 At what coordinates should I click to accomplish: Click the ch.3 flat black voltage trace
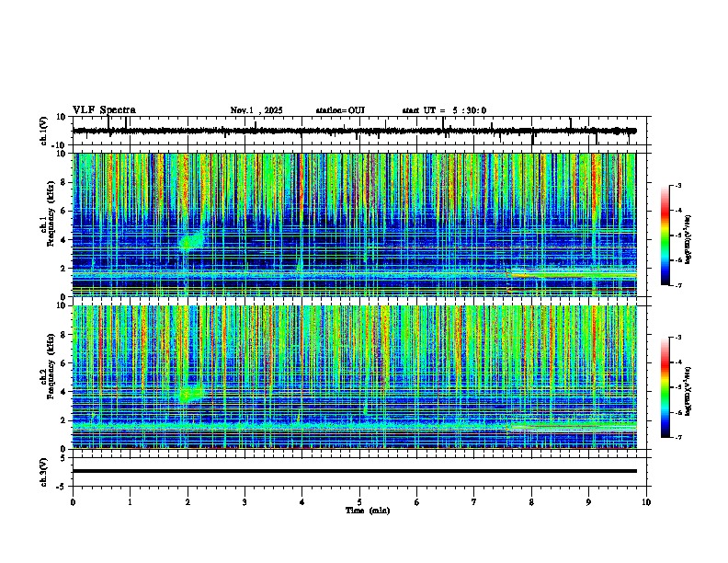tap(354, 471)
